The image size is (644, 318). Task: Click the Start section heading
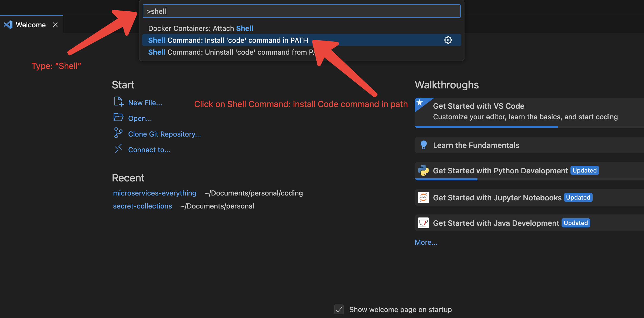point(123,85)
